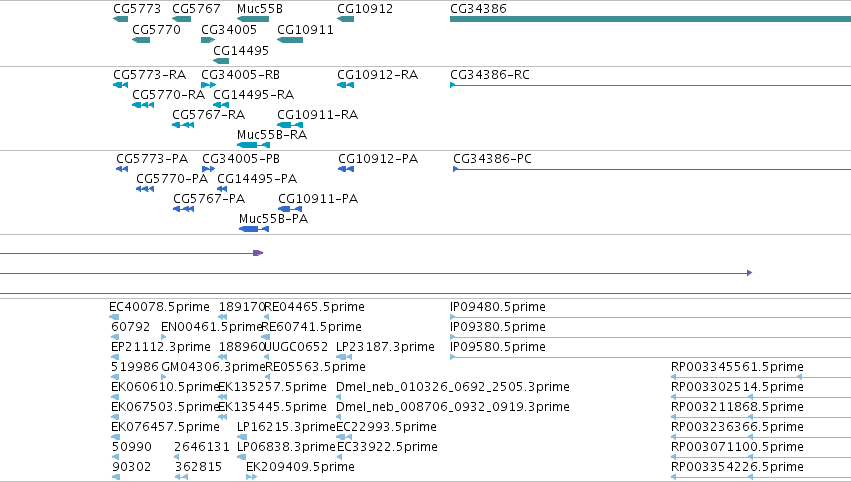The image size is (851, 482).
Task: Select EST IP09580.5prime
Action: tap(498, 347)
